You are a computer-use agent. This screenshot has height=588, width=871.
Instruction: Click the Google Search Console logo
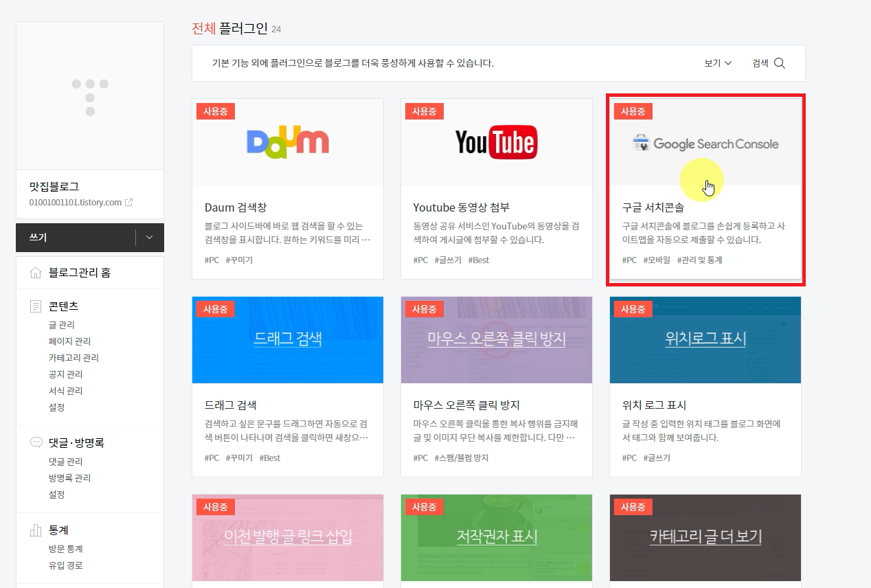coord(705,144)
